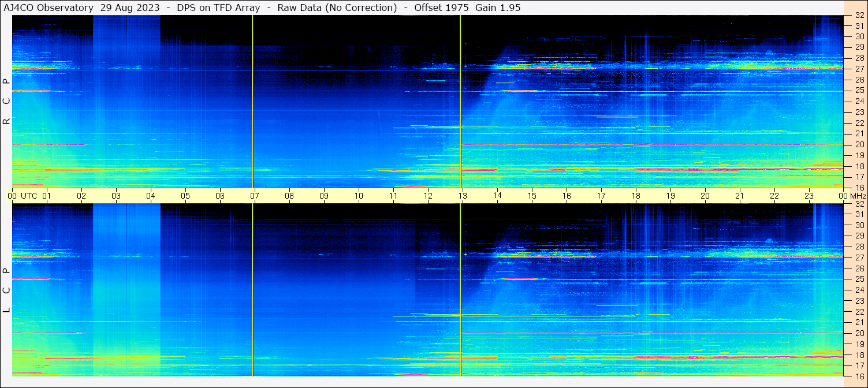Click the 18 hour tick on UTC axis
Viewport: 868px width, 388px height.
click(x=635, y=196)
